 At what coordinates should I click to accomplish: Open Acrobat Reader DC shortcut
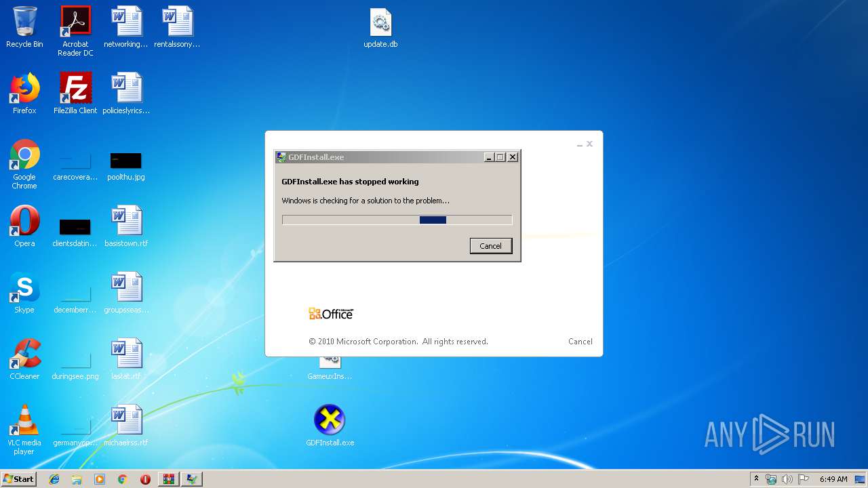click(75, 30)
